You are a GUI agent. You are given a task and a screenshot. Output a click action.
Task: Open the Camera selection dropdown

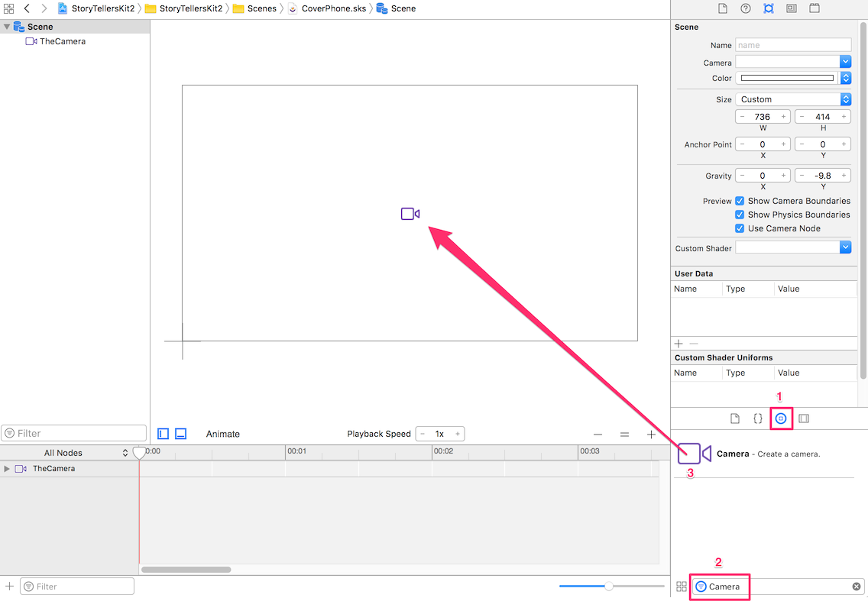point(792,62)
